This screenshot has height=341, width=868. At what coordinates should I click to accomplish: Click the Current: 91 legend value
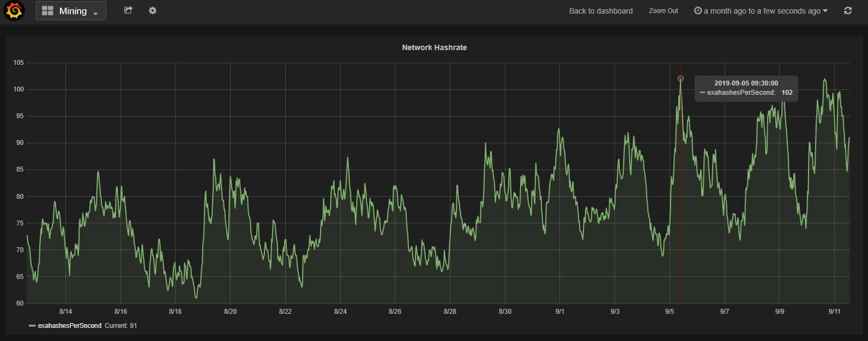120,326
